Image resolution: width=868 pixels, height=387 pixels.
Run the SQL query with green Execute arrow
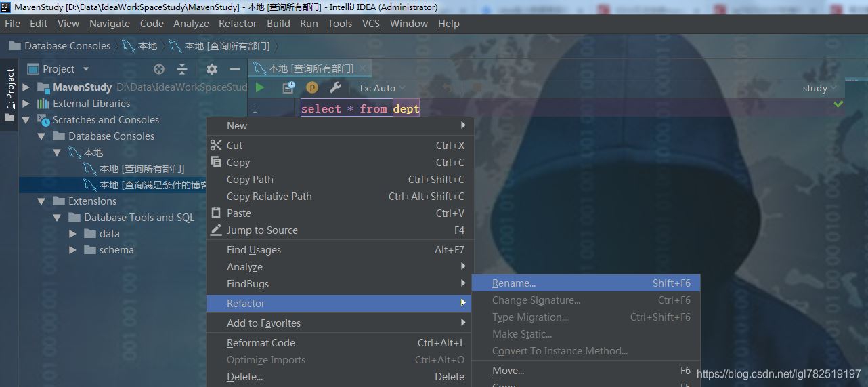point(260,87)
